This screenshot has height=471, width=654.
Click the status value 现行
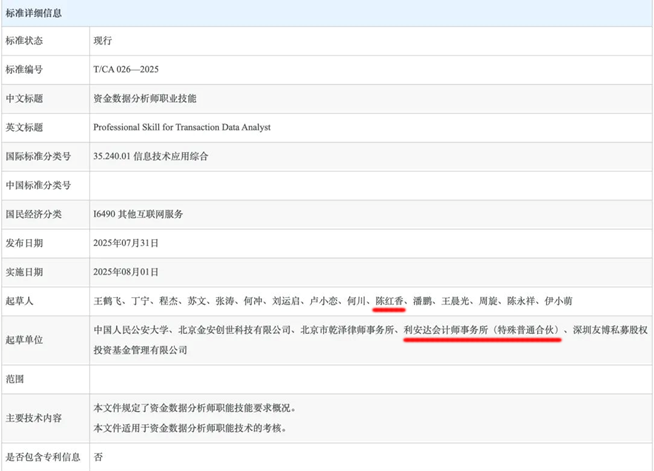point(103,41)
